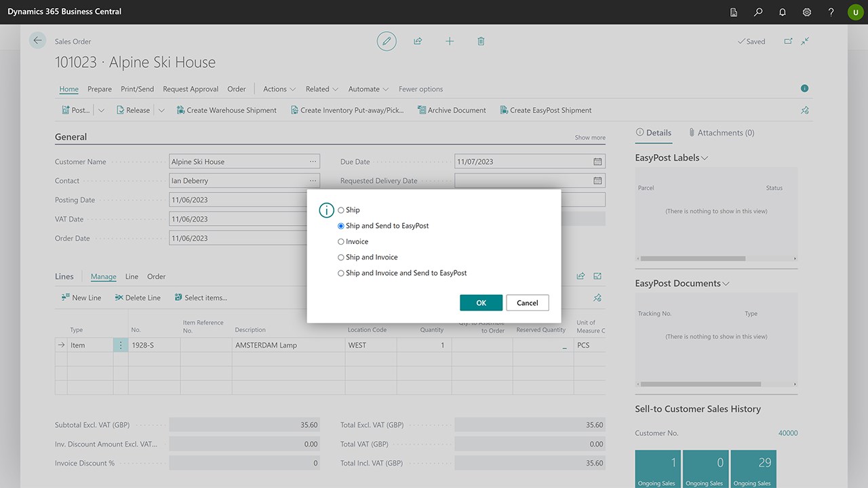The width and height of the screenshot is (868, 488).
Task: Open the search magnifier icon
Action: 758,12
